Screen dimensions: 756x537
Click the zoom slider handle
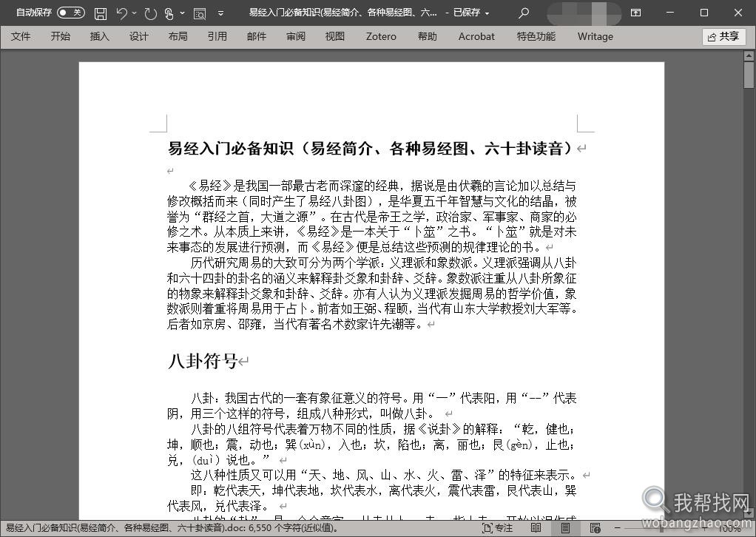(x=662, y=528)
